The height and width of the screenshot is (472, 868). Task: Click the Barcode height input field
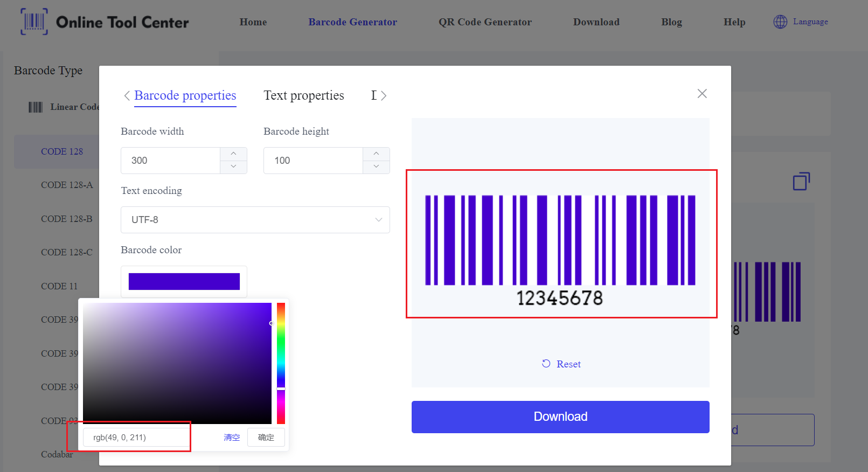coord(313,161)
